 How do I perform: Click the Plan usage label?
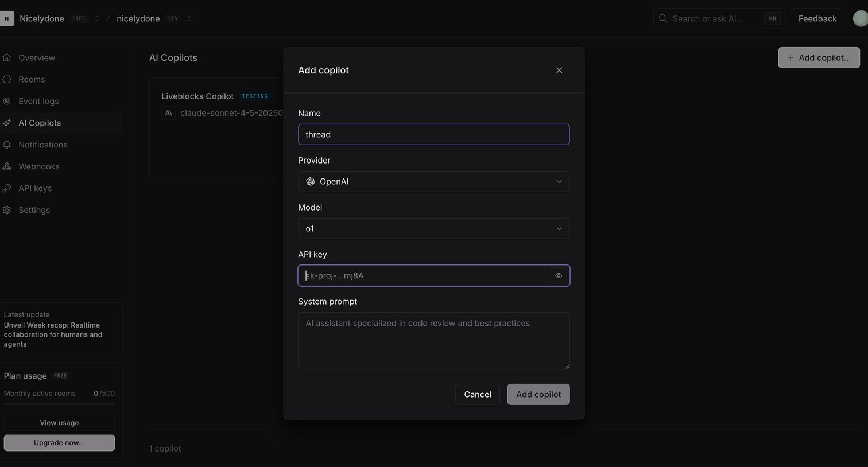(25, 376)
